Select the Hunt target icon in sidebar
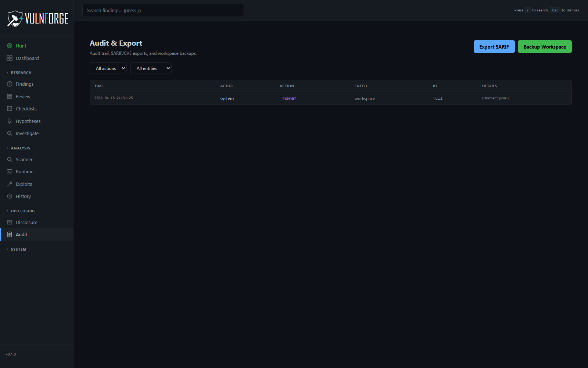This screenshot has height=368, width=588. coord(10,45)
